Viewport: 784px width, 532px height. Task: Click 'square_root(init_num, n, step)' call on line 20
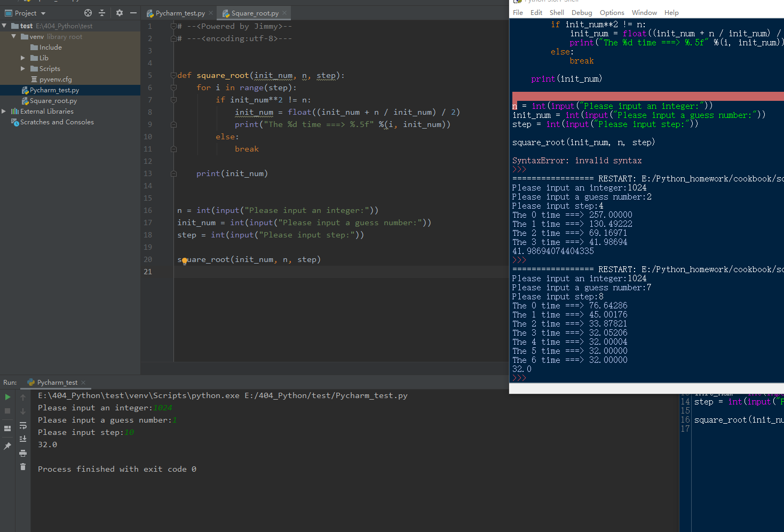[x=249, y=259]
